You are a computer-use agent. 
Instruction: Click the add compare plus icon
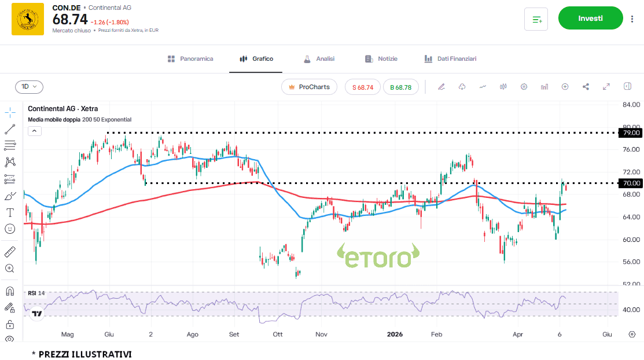pos(565,87)
